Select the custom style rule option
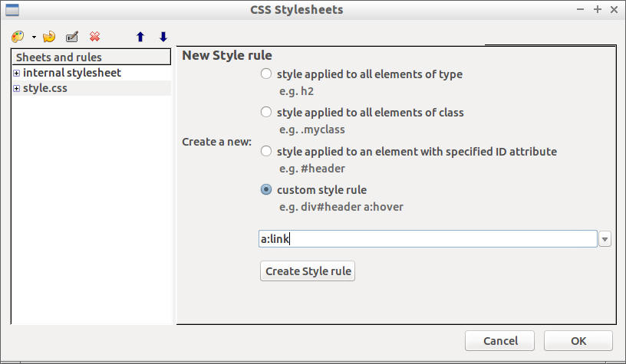 [x=266, y=189]
